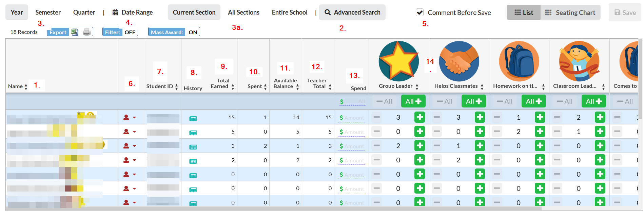Screen dimensions: 644x219
Task: Switch to the Semester tab
Action: pos(48,12)
